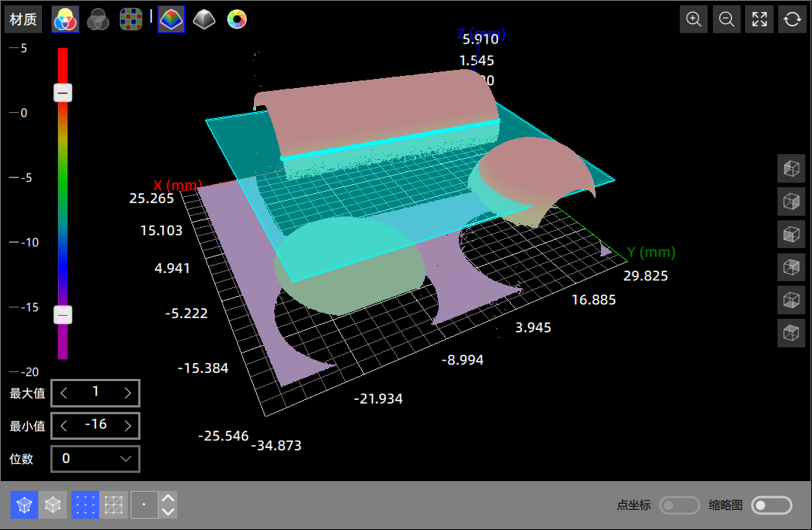Decrease the 最小值 value with left arrow

pos(64,426)
